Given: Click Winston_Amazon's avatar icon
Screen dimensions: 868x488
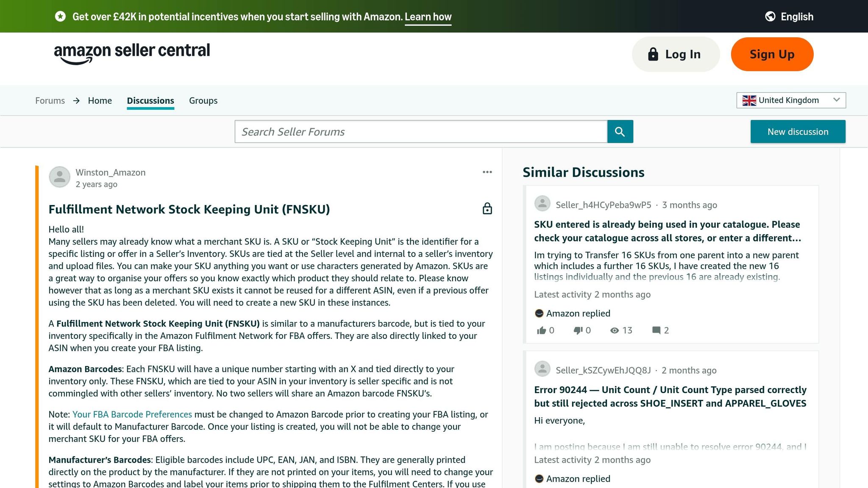Looking at the screenshot, I should (x=60, y=177).
